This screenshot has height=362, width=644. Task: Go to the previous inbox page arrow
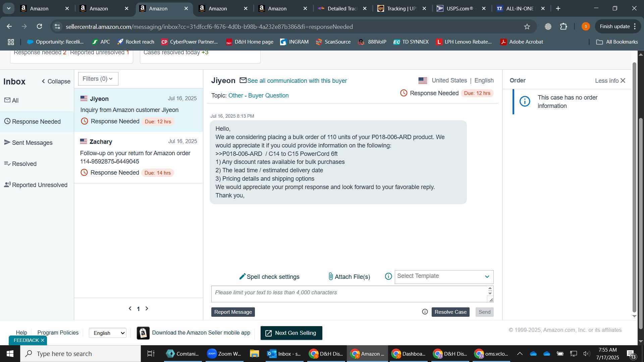tap(130, 308)
